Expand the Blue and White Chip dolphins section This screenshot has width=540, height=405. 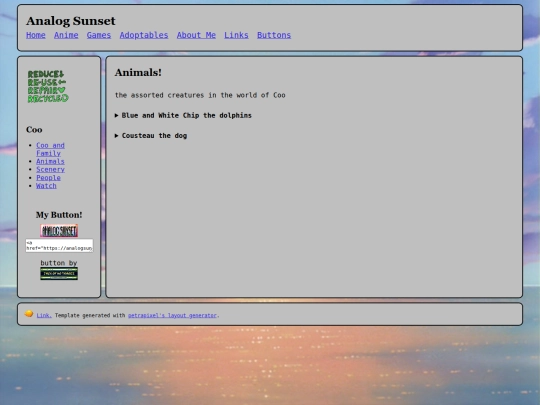[183, 115]
